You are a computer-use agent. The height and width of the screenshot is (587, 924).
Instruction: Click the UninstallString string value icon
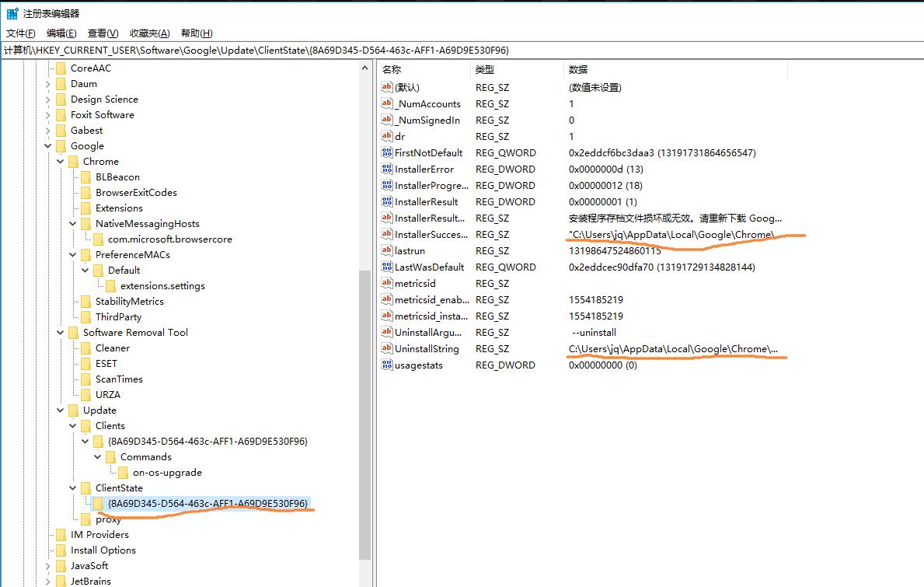click(387, 348)
